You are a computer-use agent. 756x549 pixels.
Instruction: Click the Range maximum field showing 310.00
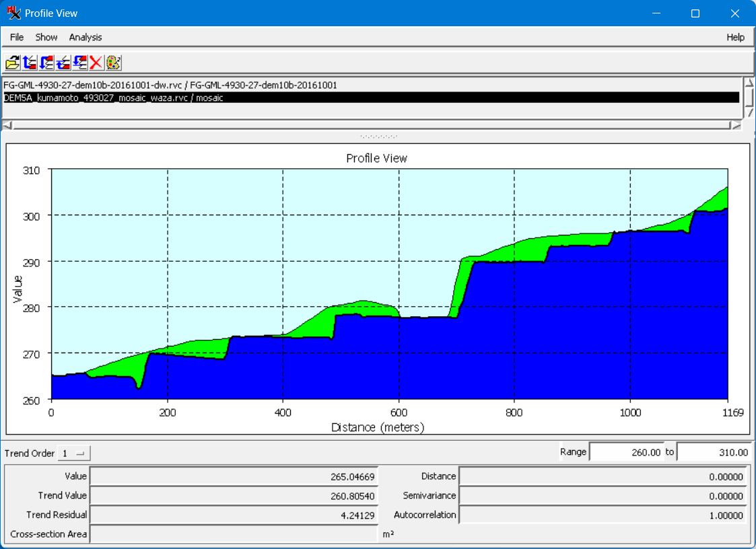pyautogui.click(x=714, y=452)
